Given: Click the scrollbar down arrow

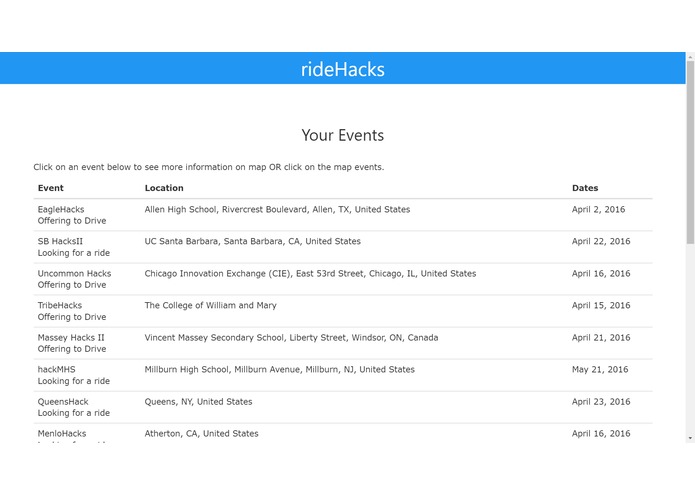Looking at the screenshot, I should (x=690, y=438).
